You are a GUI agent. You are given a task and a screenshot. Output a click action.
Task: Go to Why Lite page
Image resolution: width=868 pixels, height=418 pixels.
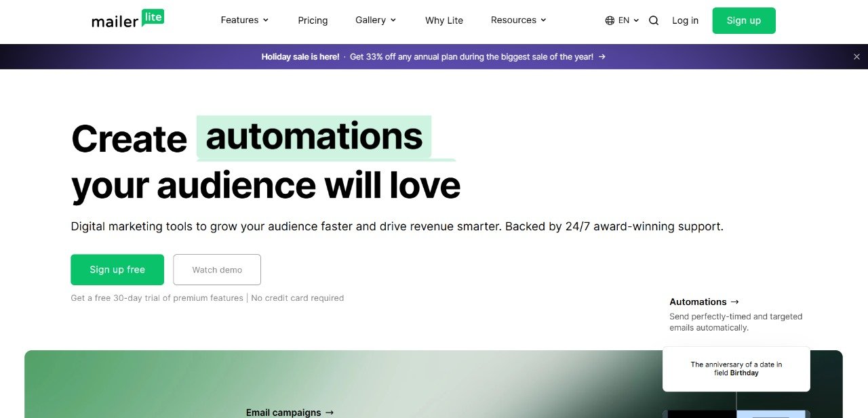444,20
